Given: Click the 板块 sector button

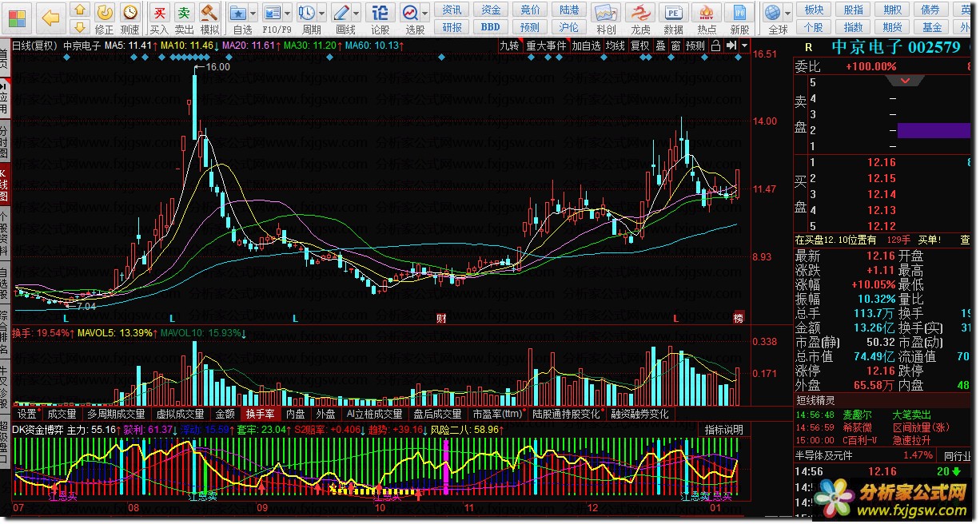Looking at the screenshot, I should click(815, 10).
